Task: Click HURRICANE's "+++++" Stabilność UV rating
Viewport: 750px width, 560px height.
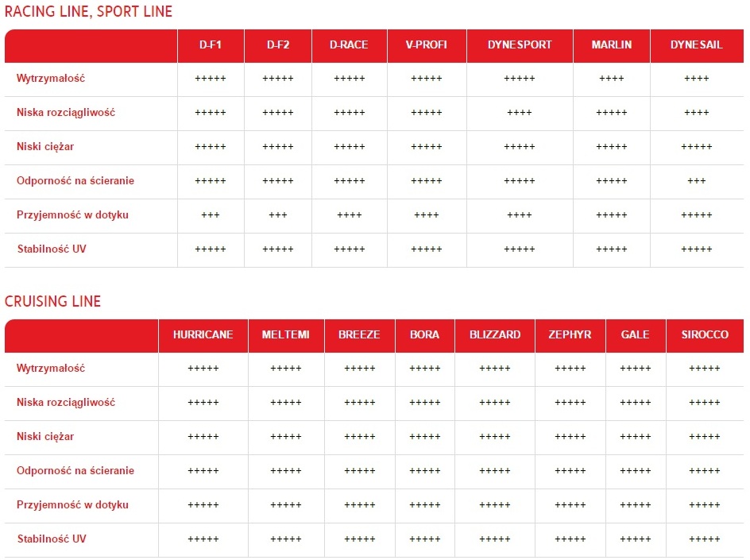Action: (x=203, y=539)
